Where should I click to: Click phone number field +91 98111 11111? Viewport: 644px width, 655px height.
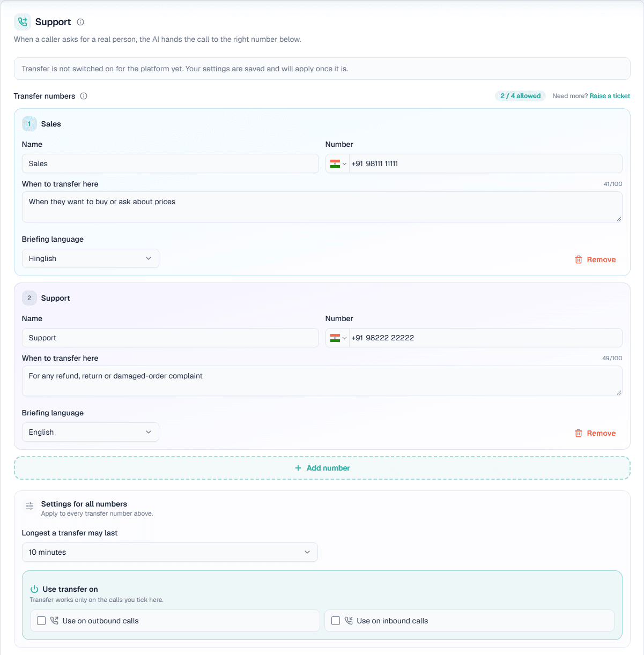pyautogui.click(x=486, y=163)
